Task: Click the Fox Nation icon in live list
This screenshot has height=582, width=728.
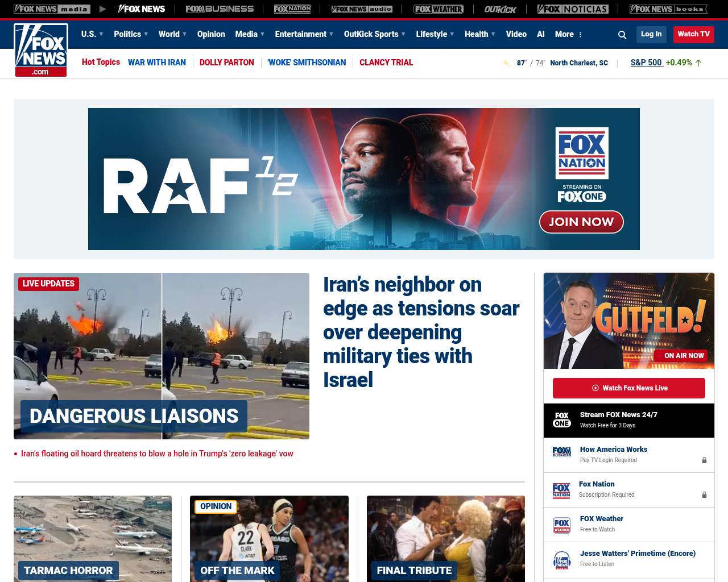Action: [x=561, y=490]
